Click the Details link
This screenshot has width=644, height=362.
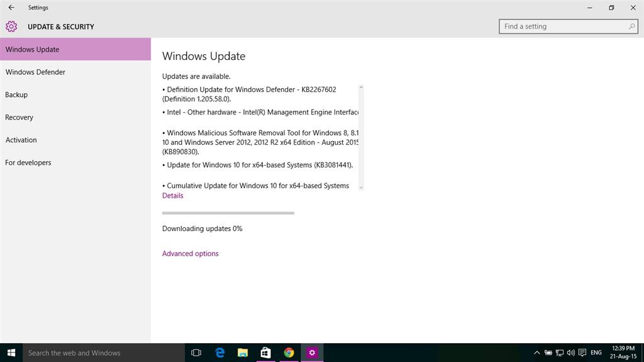tap(172, 196)
